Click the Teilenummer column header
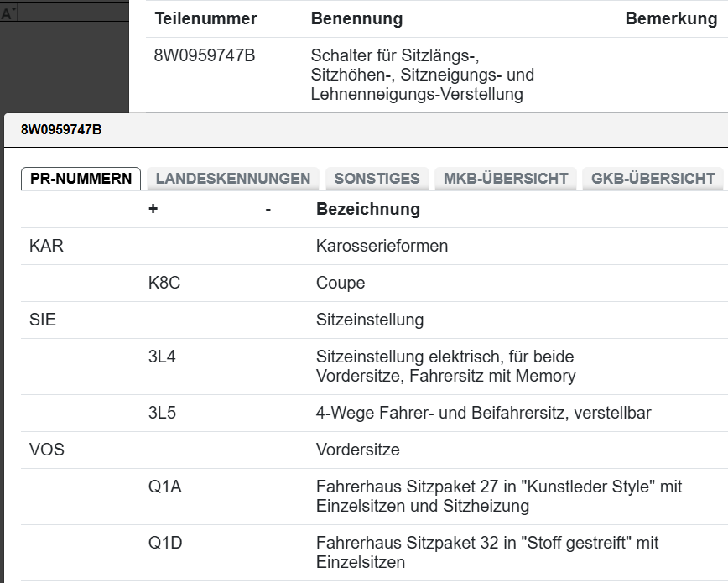 click(x=205, y=18)
